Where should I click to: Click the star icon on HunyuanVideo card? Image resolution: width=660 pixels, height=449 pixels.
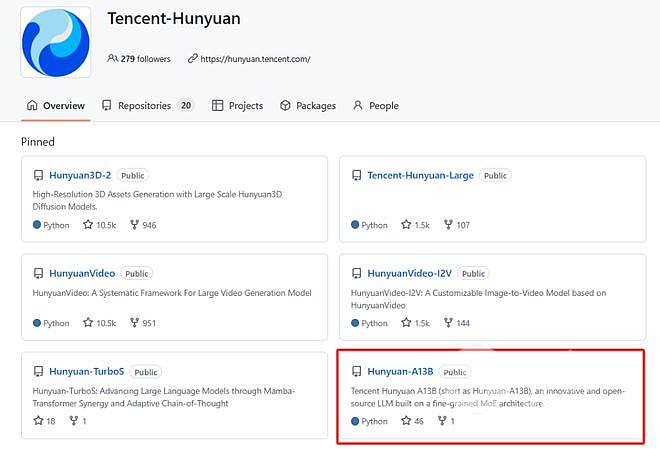click(88, 323)
